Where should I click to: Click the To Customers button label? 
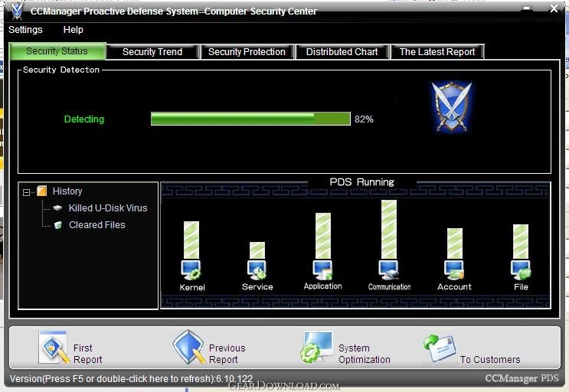click(x=490, y=359)
